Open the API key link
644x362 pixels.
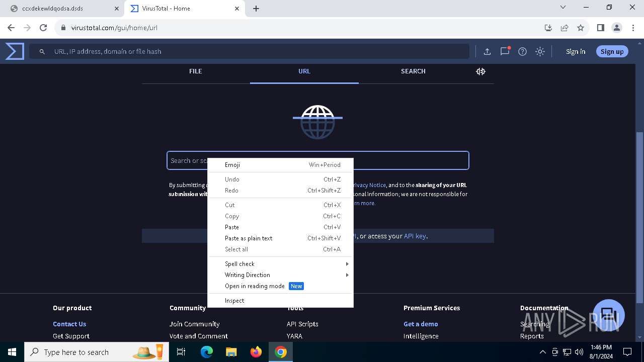point(415,236)
